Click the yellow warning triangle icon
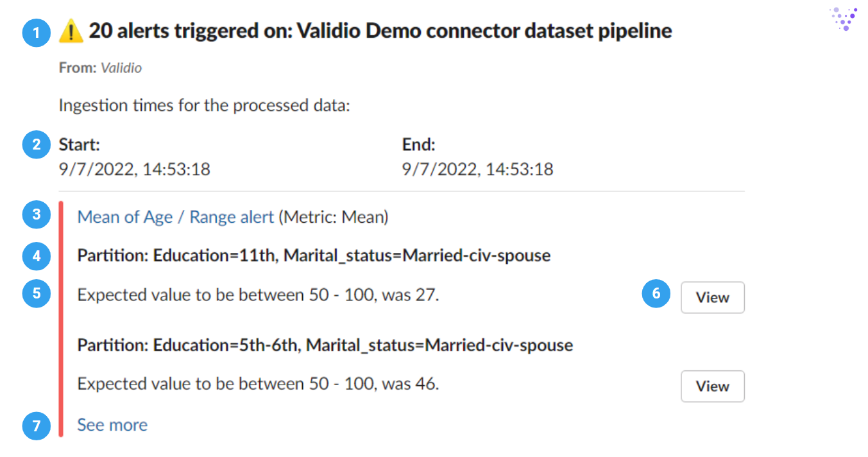Screen dimensions: 868x457 click(71, 31)
